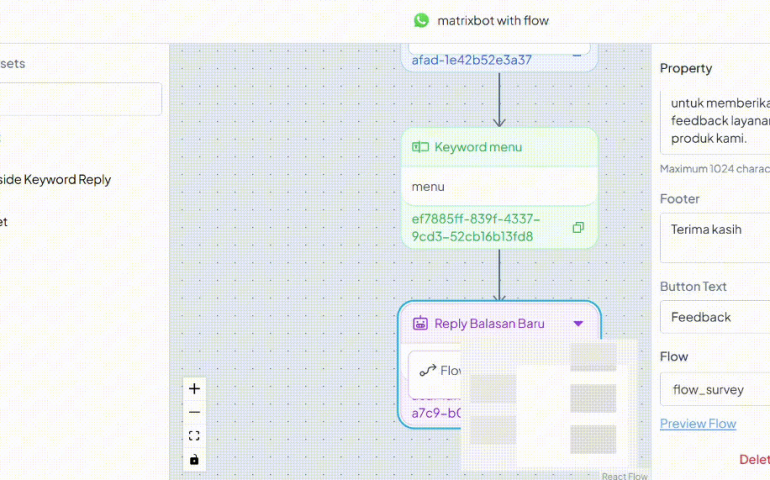Image resolution: width=770 pixels, height=480 pixels.
Task: Click the red Delete button
Action: [x=753, y=460]
